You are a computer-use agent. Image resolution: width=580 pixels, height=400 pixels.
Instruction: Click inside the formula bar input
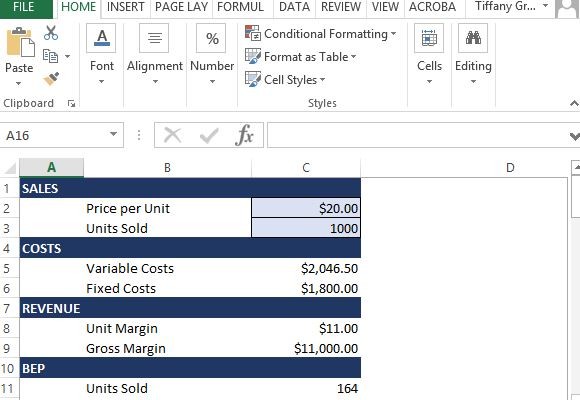418,135
